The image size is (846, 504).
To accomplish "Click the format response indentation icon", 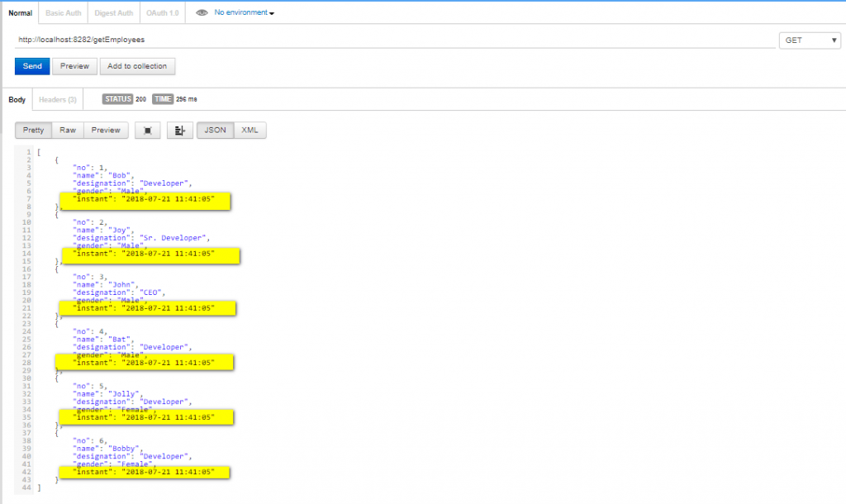I will pos(178,130).
